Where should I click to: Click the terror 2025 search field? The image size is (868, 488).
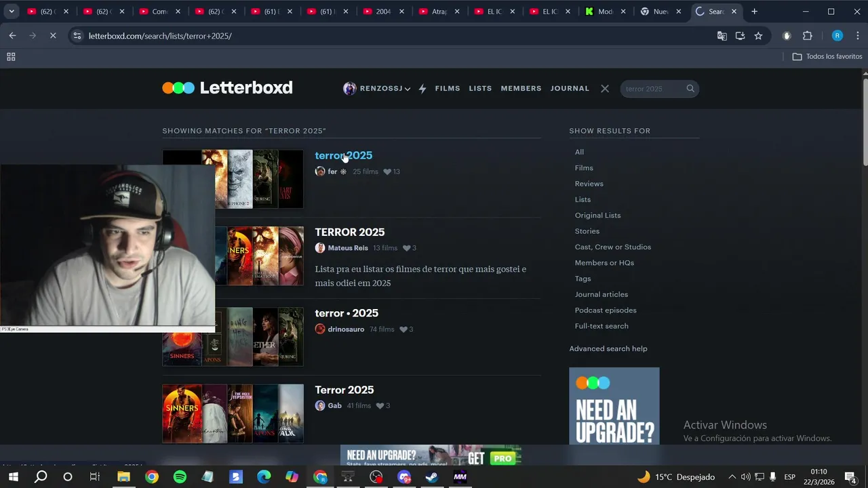coord(651,89)
